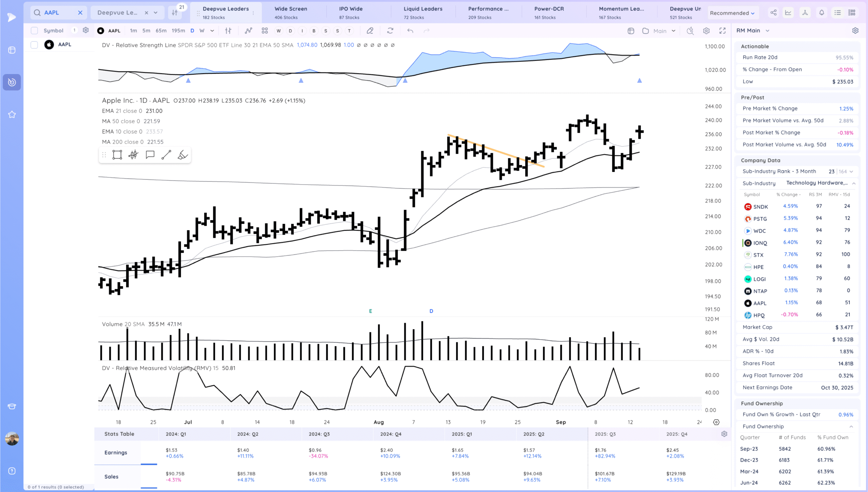Viewport: 868px width, 492px height.
Task: Redo the chart action
Action: pos(427,31)
